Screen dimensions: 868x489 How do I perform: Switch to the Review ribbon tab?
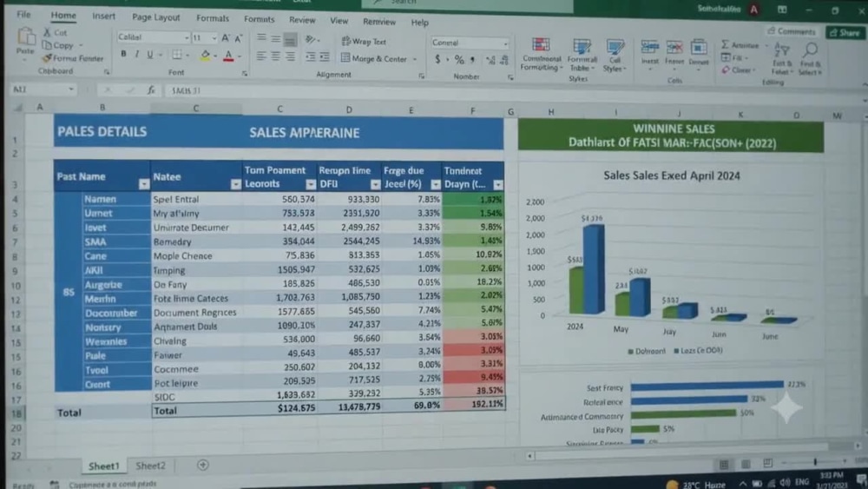click(302, 20)
